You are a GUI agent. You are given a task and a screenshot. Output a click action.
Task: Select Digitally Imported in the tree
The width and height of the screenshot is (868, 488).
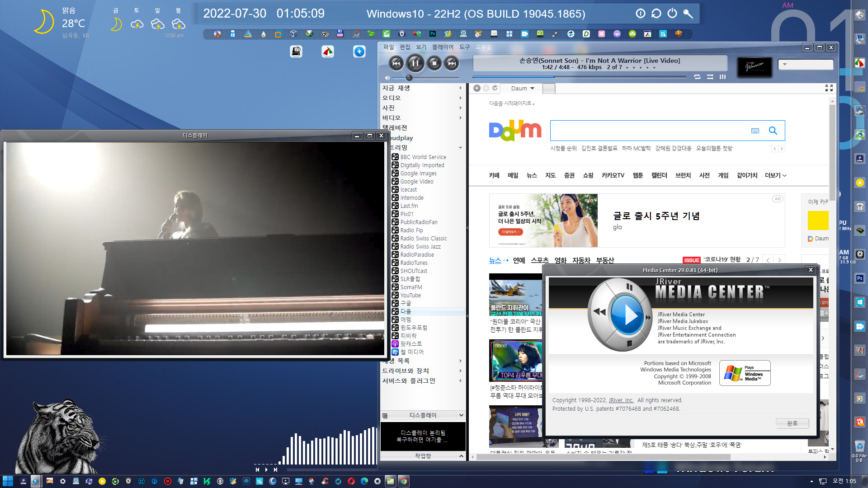coord(422,165)
